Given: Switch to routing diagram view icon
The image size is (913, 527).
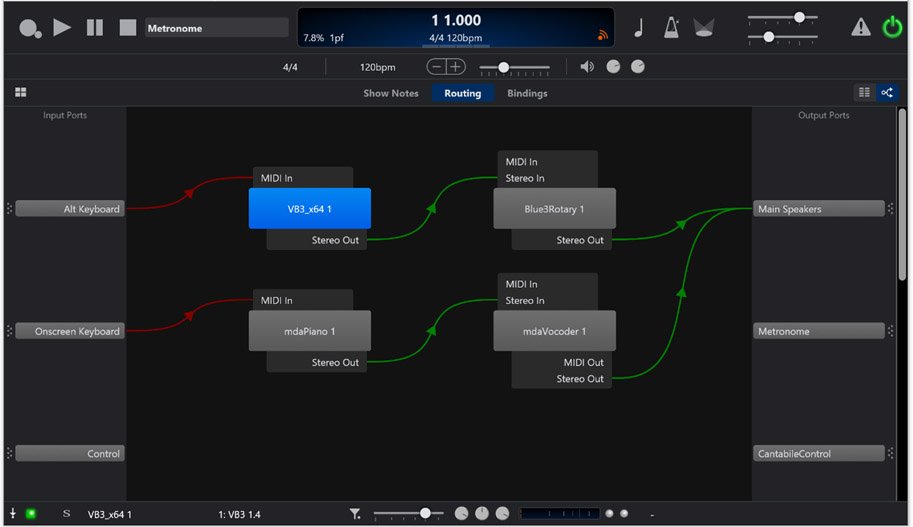Looking at the screenshot, I should click(x=886, y=93).
